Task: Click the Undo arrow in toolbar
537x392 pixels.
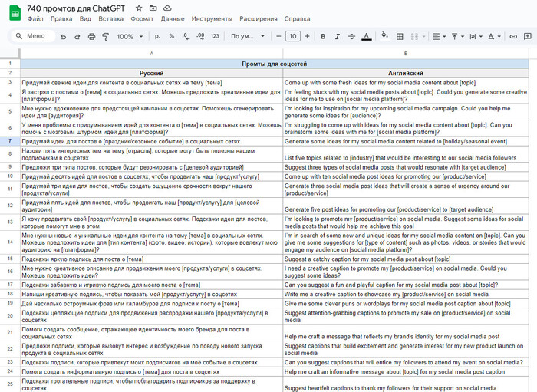Action: click(63, 36)
